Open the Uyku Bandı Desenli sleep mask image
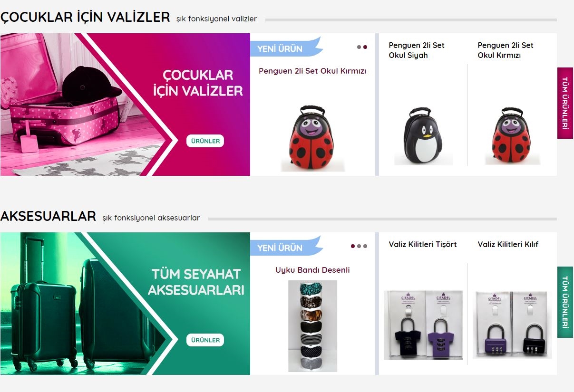The image size is (574, 392). [312, 326]
